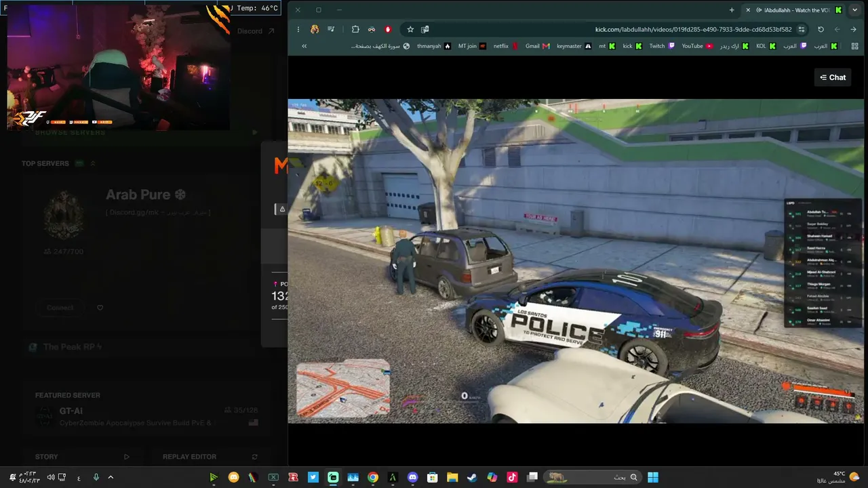Toggle the microphone in the system tray
Viewport: 868px width, 488px height.
point(96,477)
